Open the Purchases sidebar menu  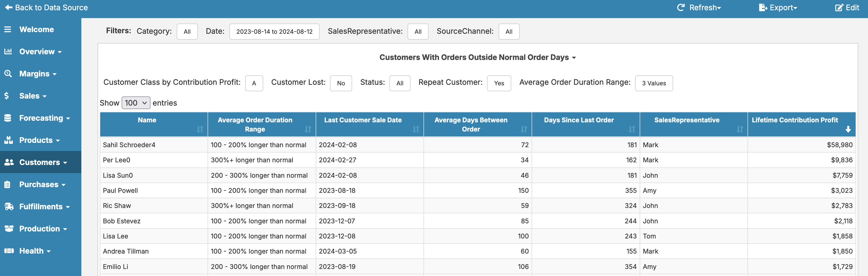pos(39,184)
